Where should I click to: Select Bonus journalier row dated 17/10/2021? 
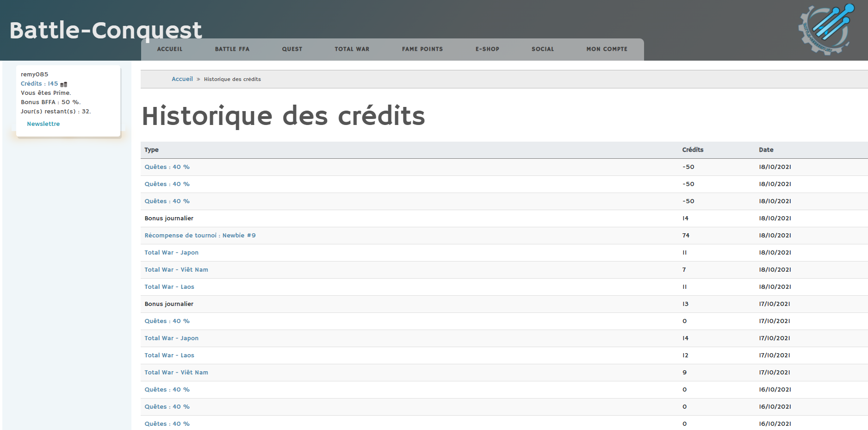pyautogui.click(x=504, y=304)
